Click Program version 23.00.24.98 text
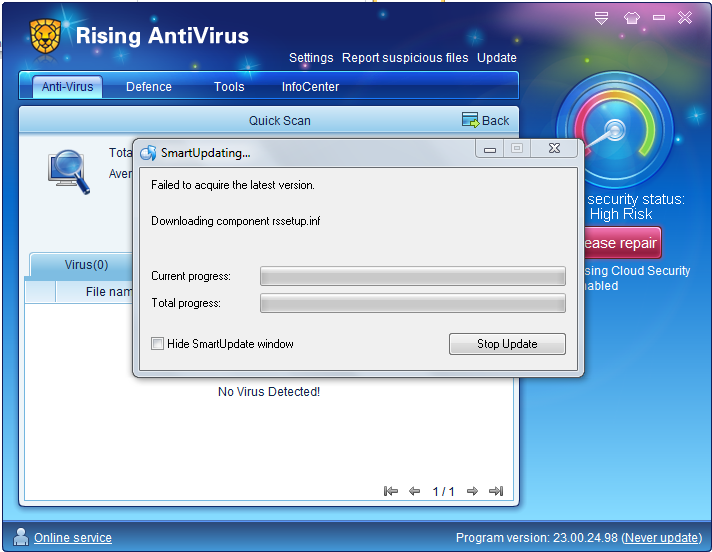The width and height of the screenshot is (712, 552). point(537,537)
